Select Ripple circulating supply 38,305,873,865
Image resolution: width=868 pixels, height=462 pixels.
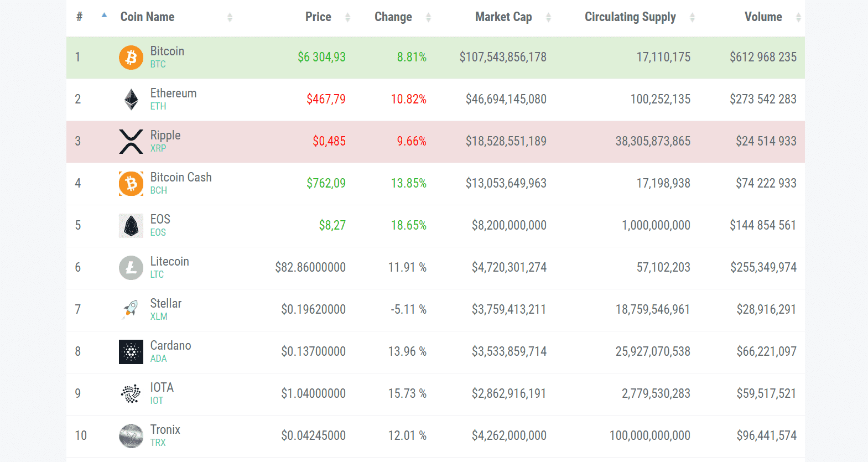click(x=653, y=141)
